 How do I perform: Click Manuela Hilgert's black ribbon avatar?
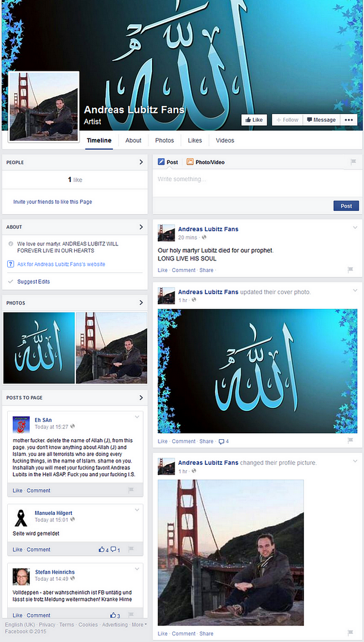click(x=21, y=518)
